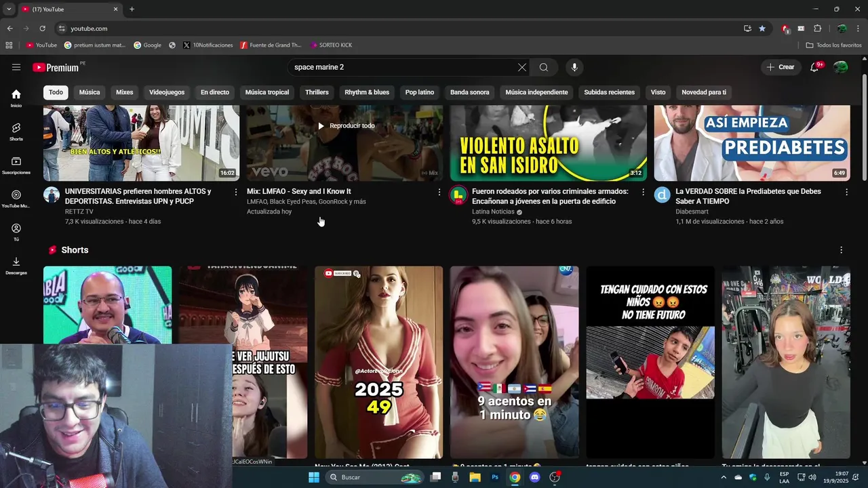Screen dimensions: 868x488
Task: Click Reproducir todo on the LMFAO mix
Action: [346, 126]
